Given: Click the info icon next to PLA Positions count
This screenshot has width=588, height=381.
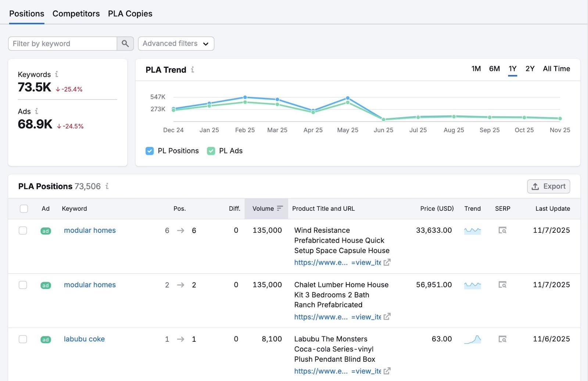Looking at the screenshot, I should (x=107, y=186).
